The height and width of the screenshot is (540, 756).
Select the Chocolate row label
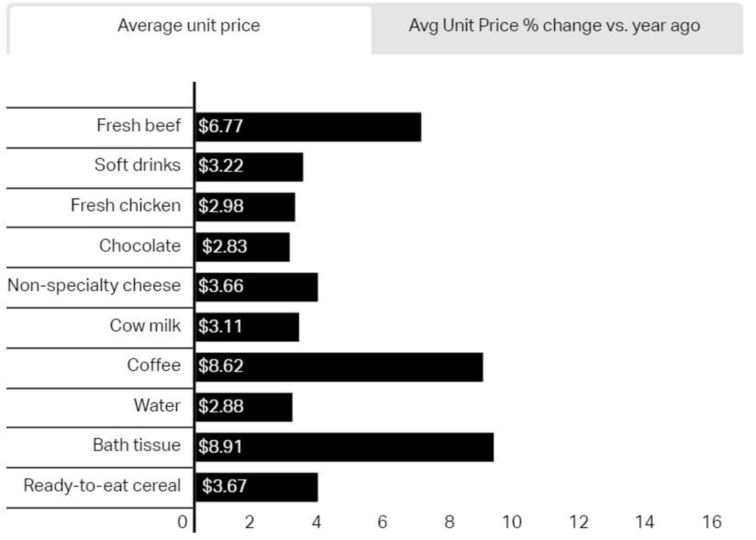click(140, 245)
